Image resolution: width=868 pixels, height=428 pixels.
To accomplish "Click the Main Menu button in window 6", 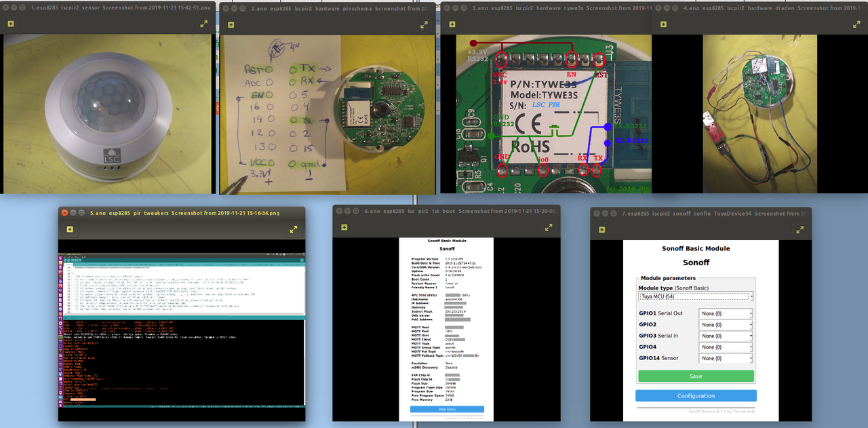I will [x=447, y=409].
